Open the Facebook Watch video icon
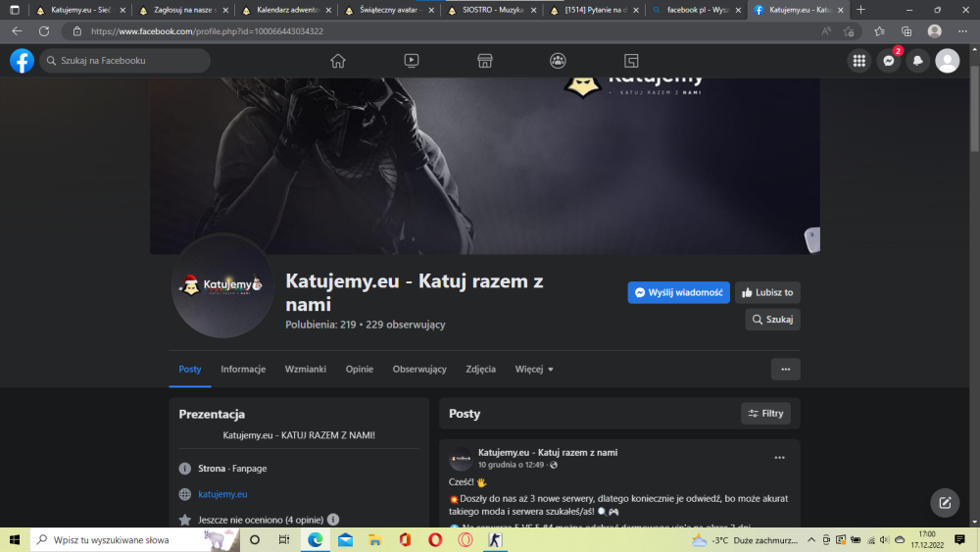 pyautogui.click(x=412, y=61)
